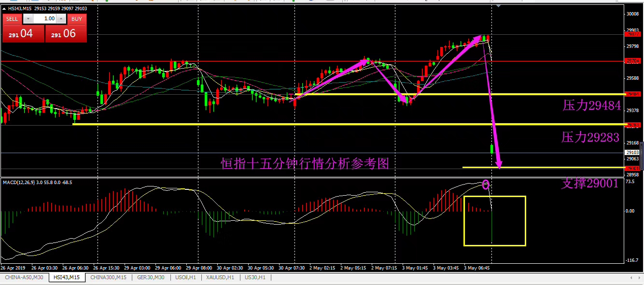644x285 pixels.
Task: Click the 26 Apr 2019 time label
Action: 13,267
